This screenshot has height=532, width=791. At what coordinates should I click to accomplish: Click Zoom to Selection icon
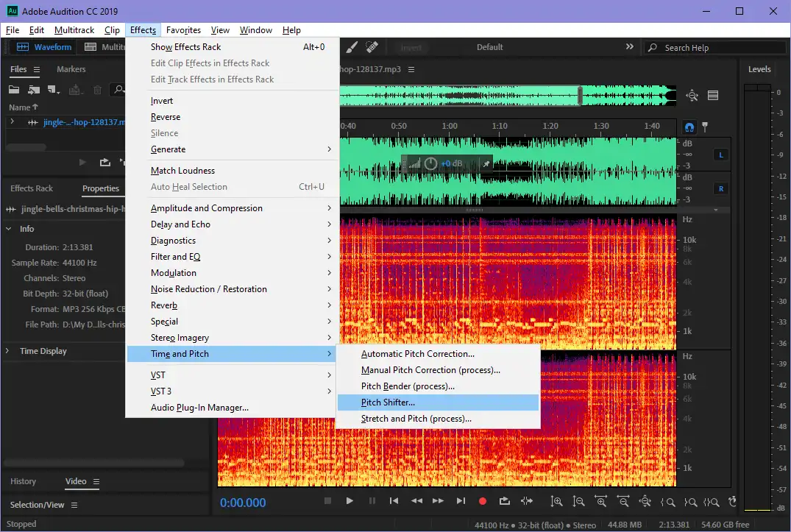tap(712, 503)
